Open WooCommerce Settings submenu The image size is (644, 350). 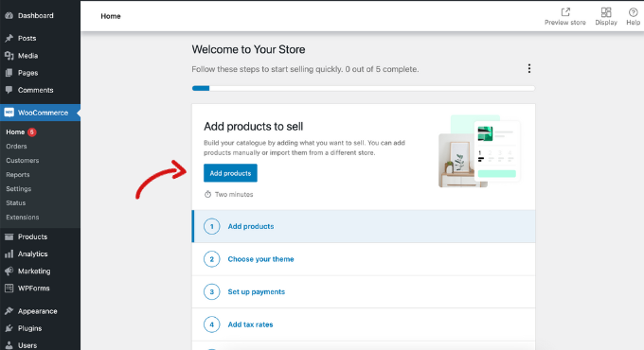point(19,189)
